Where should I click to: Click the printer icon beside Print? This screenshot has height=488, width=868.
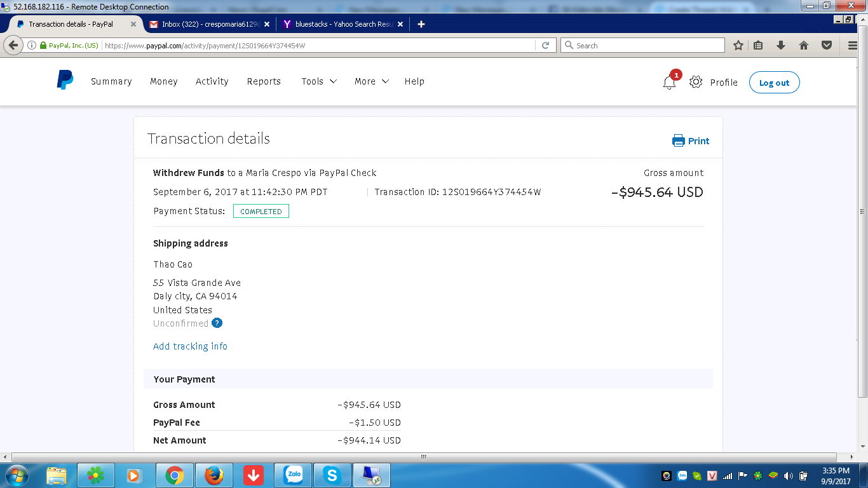[x=679, y=141]
